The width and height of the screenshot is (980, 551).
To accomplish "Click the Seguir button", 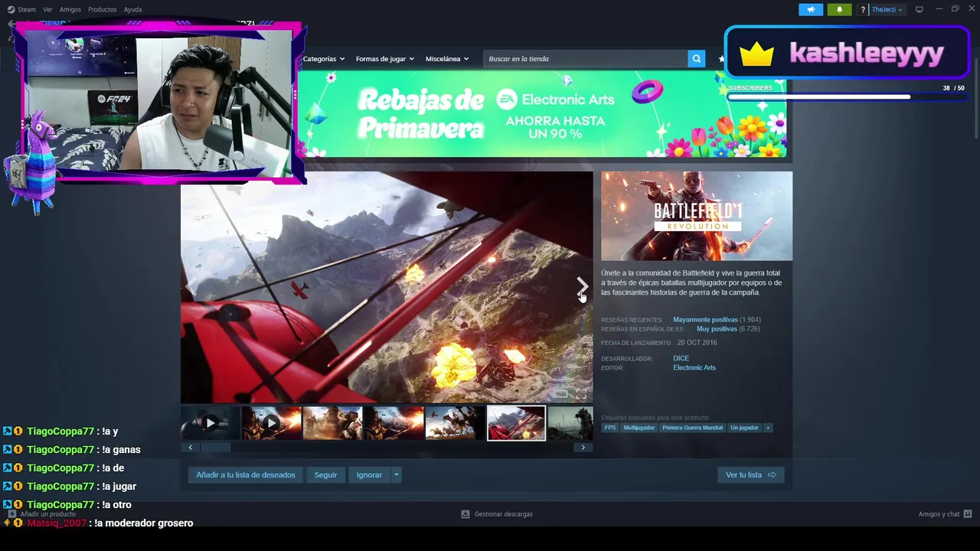I will (x=325, y=475).
